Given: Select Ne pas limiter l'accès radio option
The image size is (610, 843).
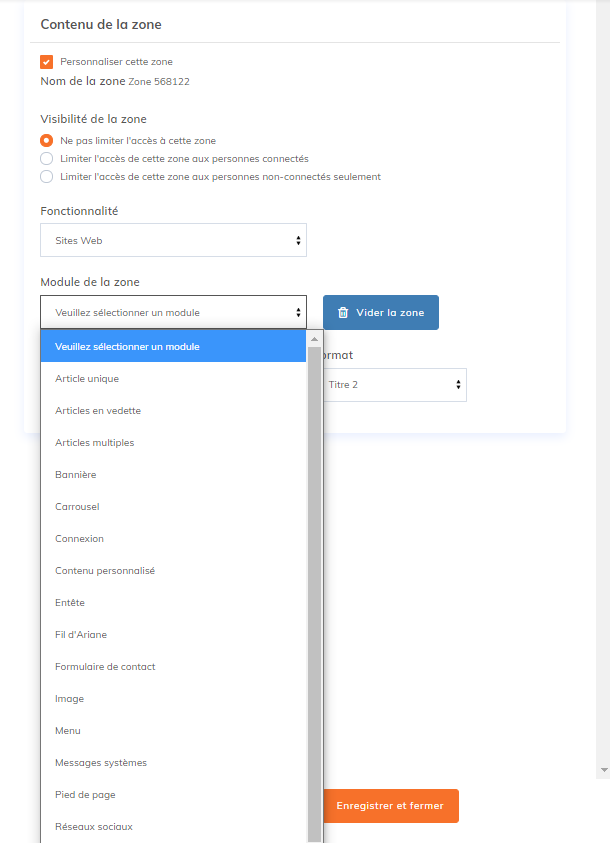Looking at the screenshot, I should click(46, 141).
